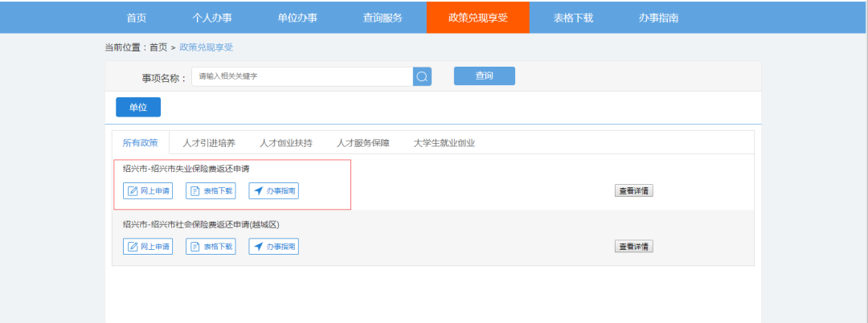Open the 人才创业扶持 tab

[x=286, y=143]
